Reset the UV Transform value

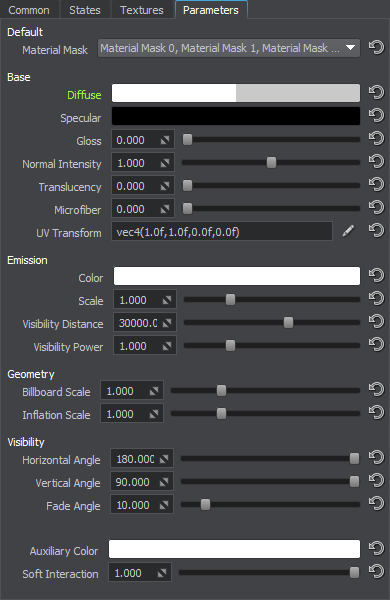pyautogui.click(x=376, y=230)
